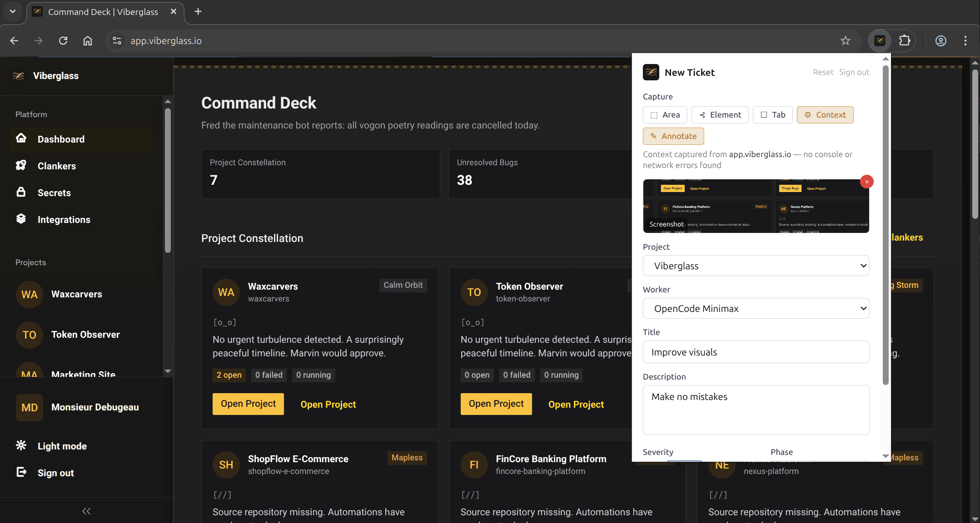Click the Viberglass logo in the sidebar header

(19, 76)
